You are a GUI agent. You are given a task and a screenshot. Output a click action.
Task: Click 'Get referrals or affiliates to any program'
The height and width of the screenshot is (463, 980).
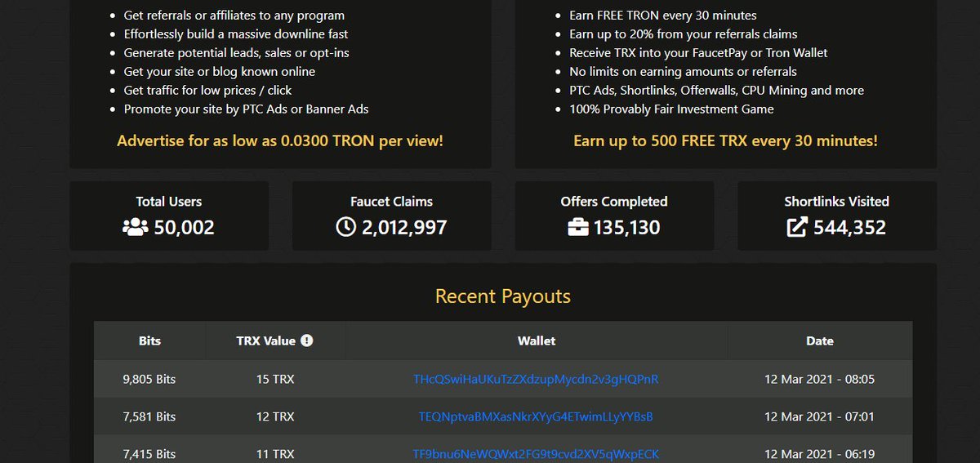pyautogui.click(x=234, y=16)
